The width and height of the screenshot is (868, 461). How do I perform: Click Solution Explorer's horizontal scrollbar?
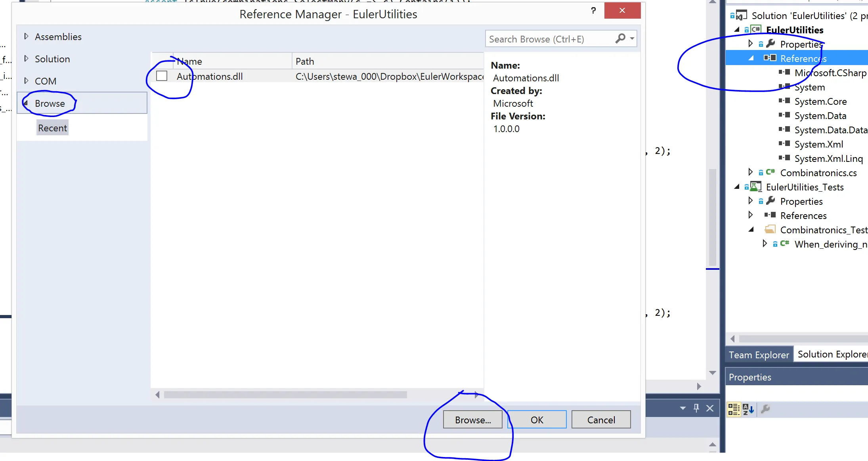[x=803, y=339]
